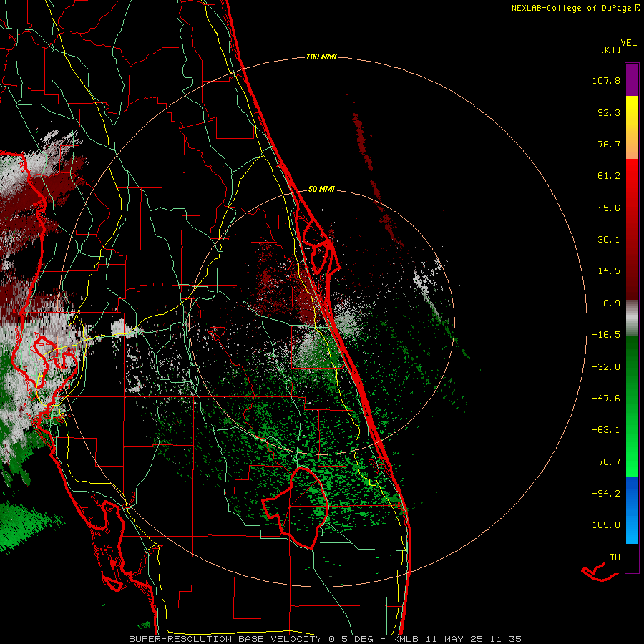Pick the purple band on the velocity scale
This screenshot has height=644, width=644.
tap(632, 79)
